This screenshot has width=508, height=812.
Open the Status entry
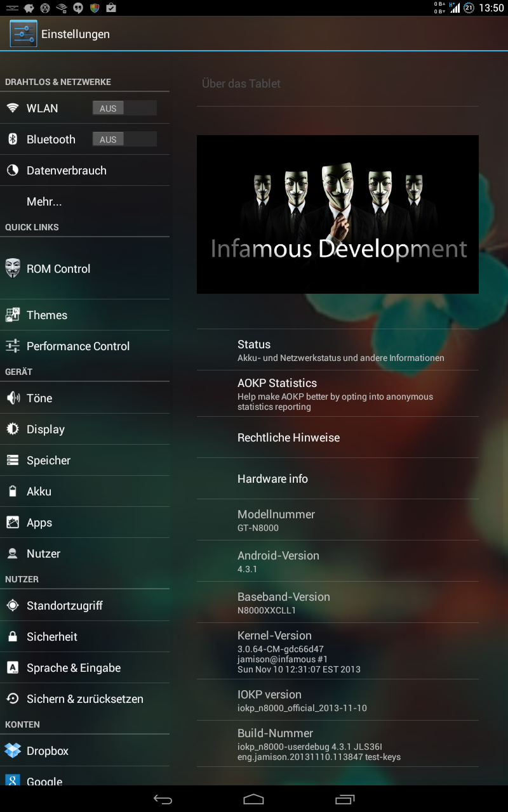pos(338,350)
